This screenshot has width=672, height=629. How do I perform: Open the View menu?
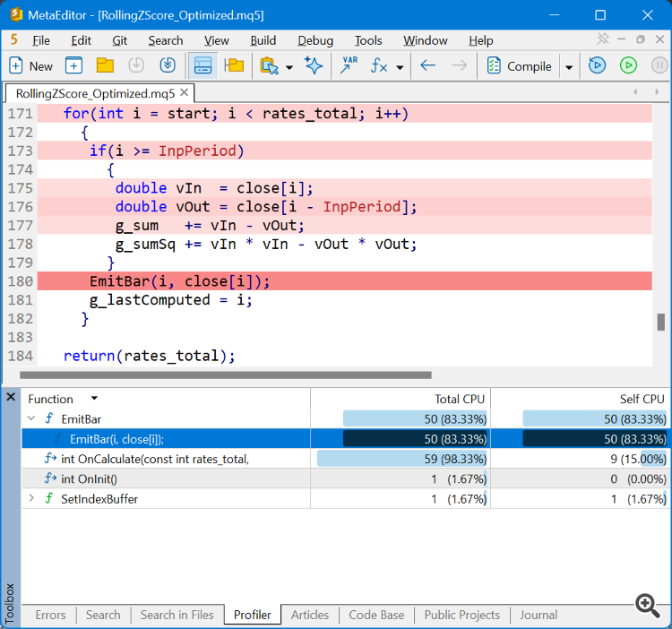click(217, 40)
